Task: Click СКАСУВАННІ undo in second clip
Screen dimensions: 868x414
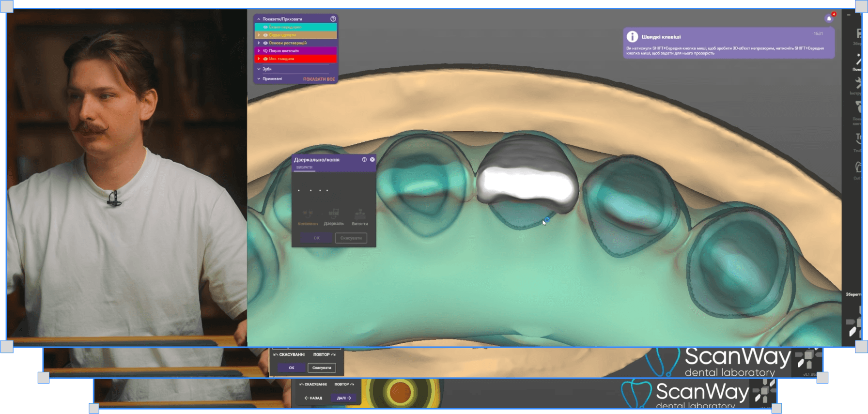Action: (289, 354)
